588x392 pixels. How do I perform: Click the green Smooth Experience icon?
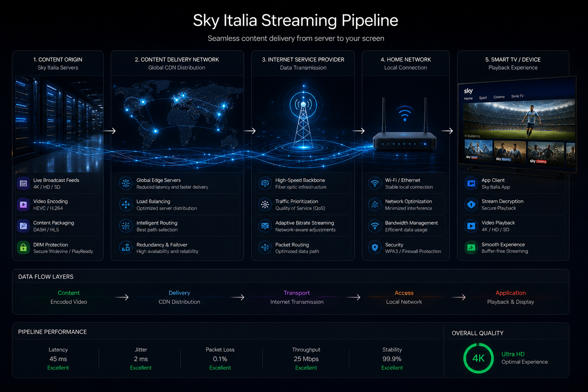click(471, 248)
